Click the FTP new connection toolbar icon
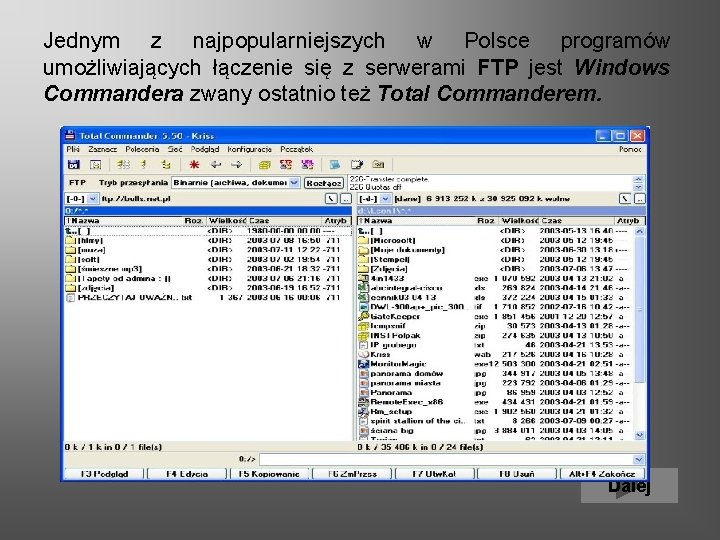 (307, 164)
